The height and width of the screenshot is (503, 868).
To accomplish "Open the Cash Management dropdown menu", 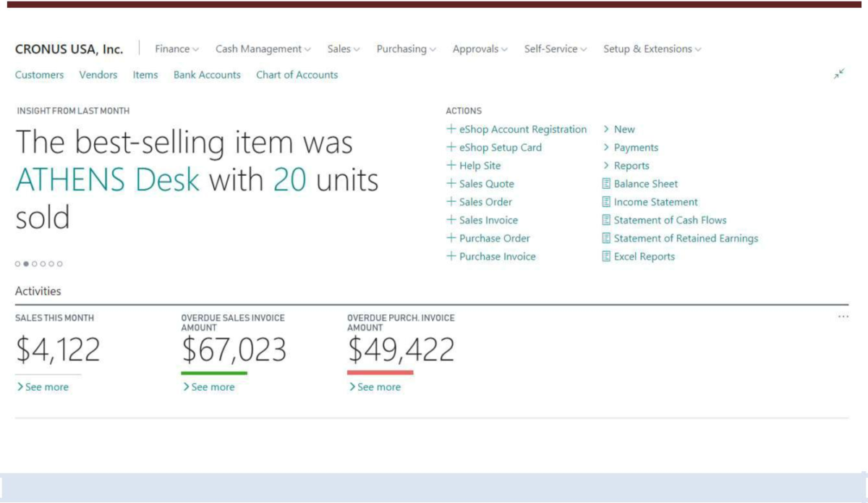I will tap(263, 49).
